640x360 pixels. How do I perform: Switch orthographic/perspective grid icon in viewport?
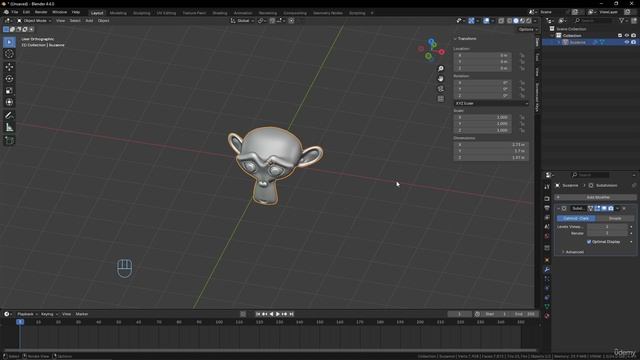(440, 99)
